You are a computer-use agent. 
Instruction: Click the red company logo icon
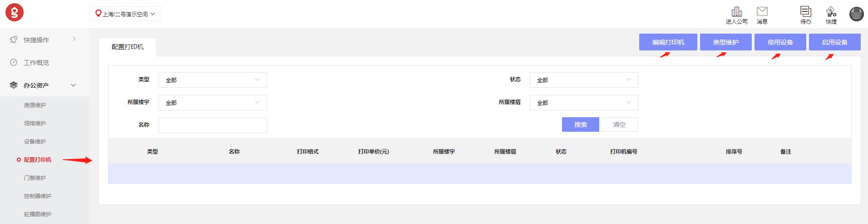[15, 13]
